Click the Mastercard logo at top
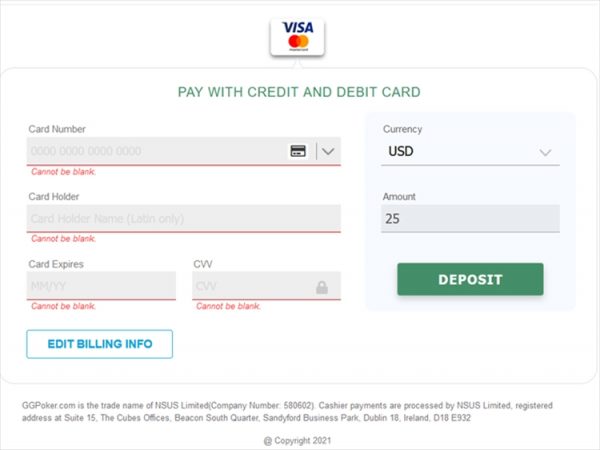The height and width of the screenshot is (450, 600). click(x=298, y=41)
